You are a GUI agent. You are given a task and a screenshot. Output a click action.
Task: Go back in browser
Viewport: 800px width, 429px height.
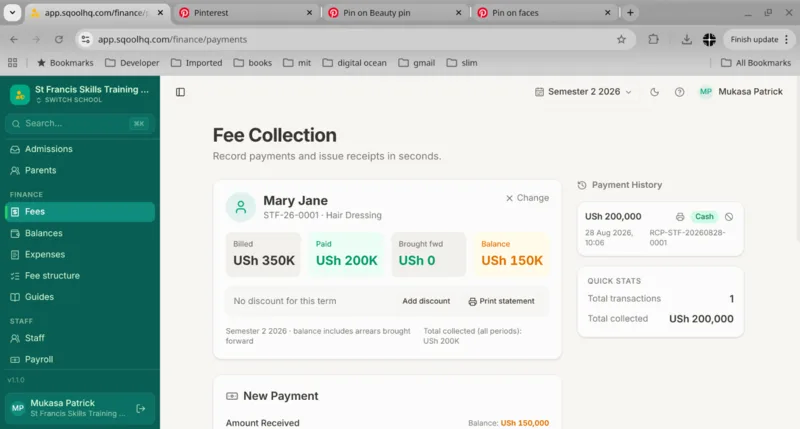(14, 39)
